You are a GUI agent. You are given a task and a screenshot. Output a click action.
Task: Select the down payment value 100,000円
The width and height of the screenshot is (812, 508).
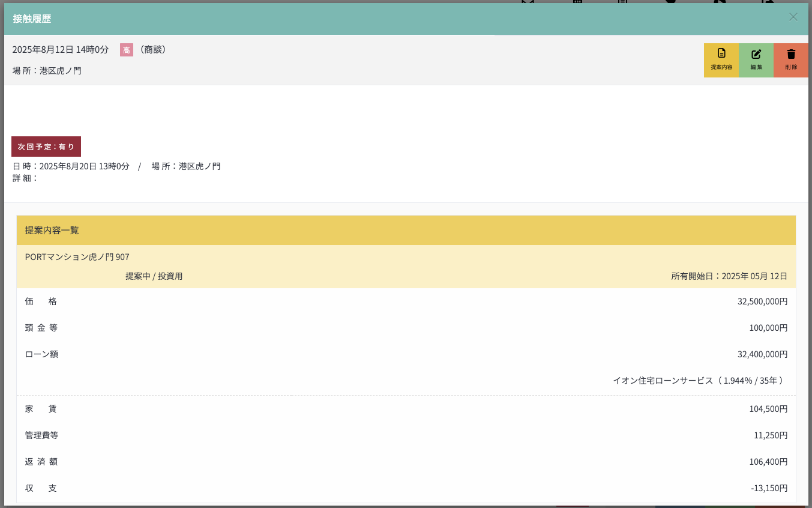click(769, 328)
